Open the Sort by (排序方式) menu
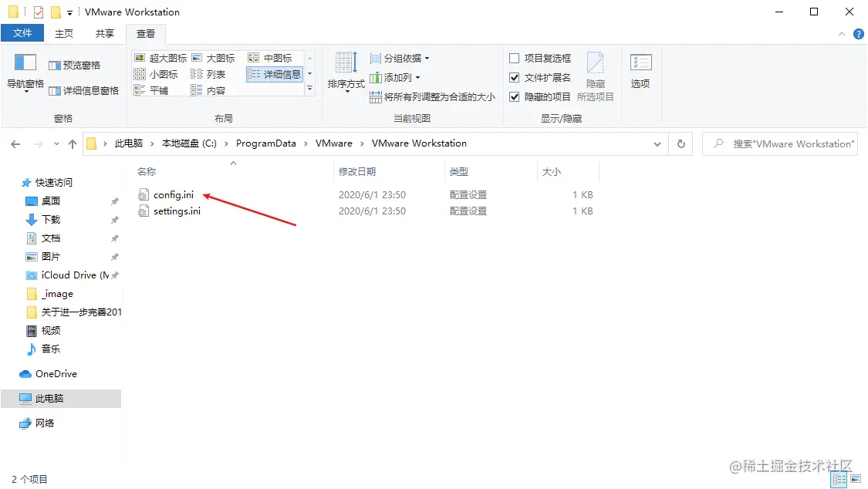Image resolution: width=868 pixels, height=489 pixels. (x=346, y=72)
